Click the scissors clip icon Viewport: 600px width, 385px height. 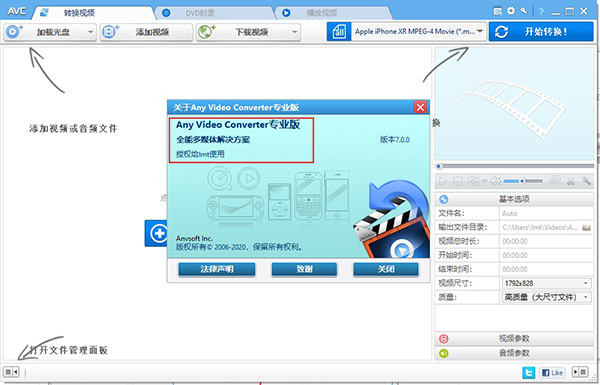571,181
